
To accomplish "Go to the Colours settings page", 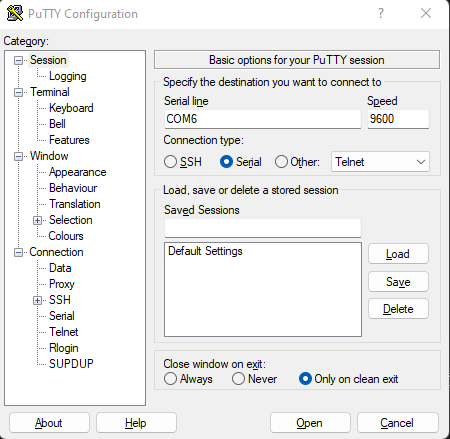I will click(x=66, y=236).
